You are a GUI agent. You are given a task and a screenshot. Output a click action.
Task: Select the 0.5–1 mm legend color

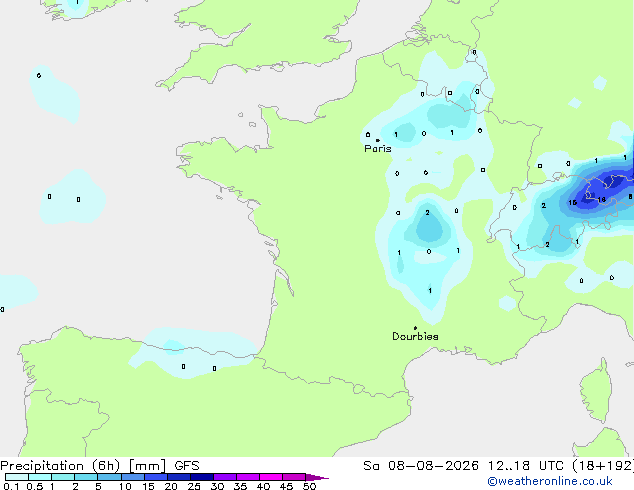[40, 477]
